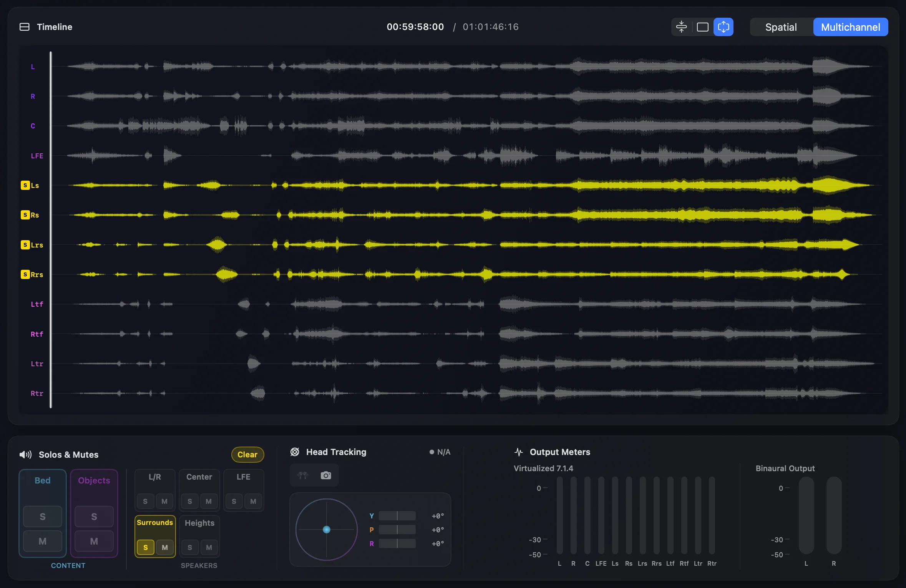Solo the Heights speakers

coord(189,547)
